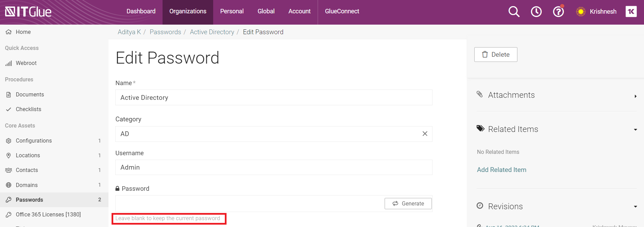This screenshot has height=227, width=644.
Task: Click the Related Items tags icon
Action: [480, 129]
